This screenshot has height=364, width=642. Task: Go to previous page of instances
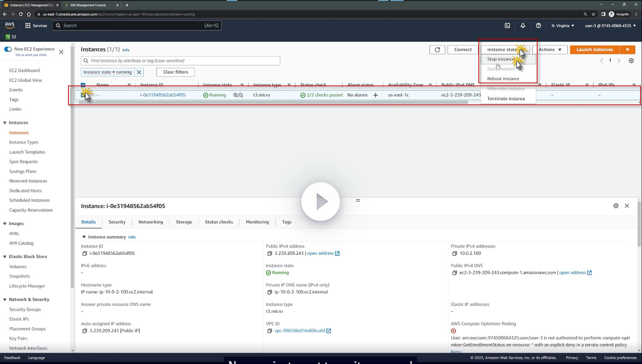tap(601, 61)
